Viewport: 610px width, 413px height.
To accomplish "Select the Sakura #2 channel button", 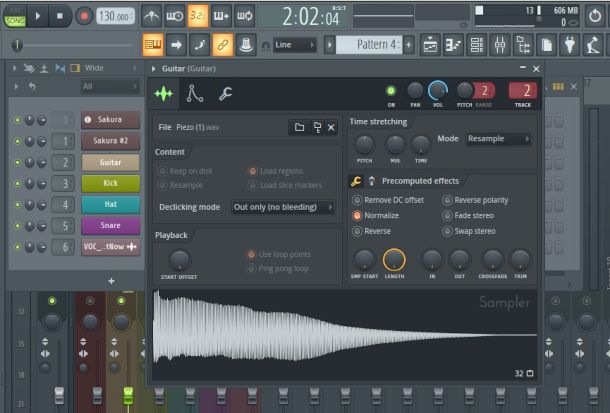I will tap(110, 141).
